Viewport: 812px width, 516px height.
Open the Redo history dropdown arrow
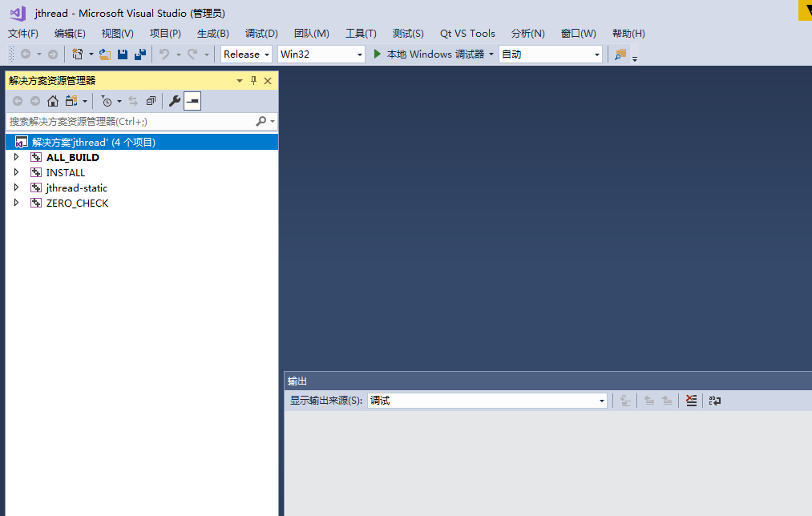[x=206, y=54]
